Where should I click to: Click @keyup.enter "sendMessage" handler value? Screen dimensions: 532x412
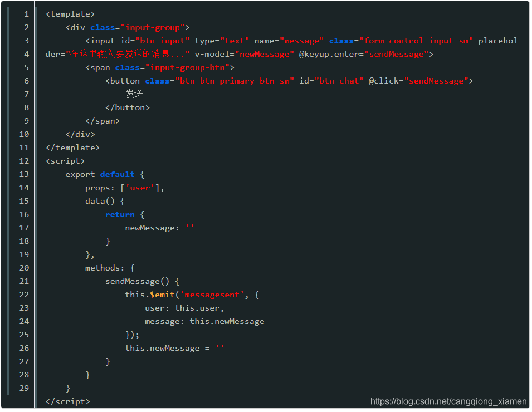click(396, 54)
